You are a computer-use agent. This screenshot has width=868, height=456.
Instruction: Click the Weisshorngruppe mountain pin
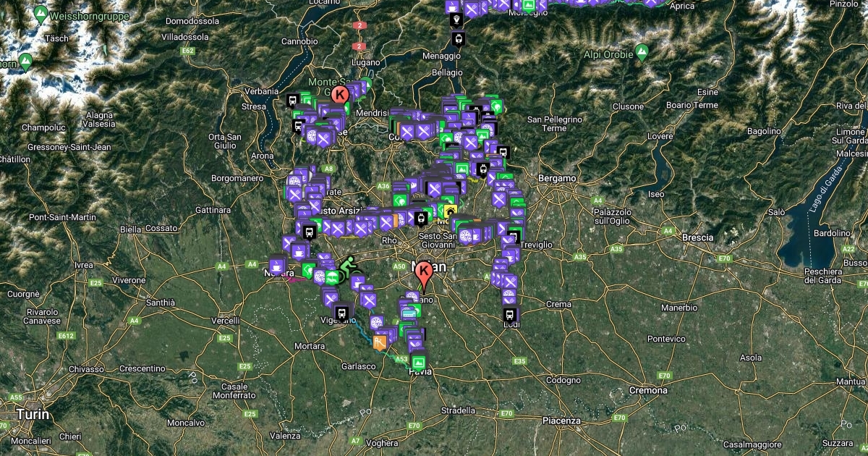tap(41, 14)
